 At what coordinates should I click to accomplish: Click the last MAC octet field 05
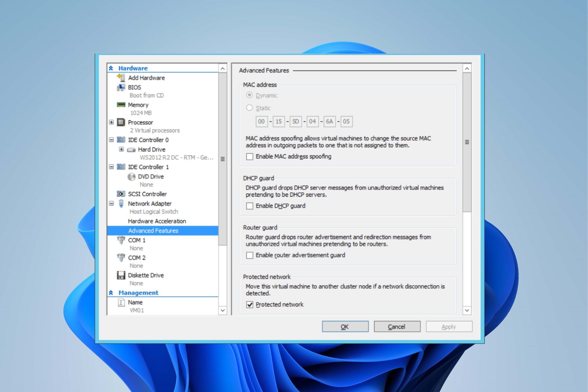[346, 122]
